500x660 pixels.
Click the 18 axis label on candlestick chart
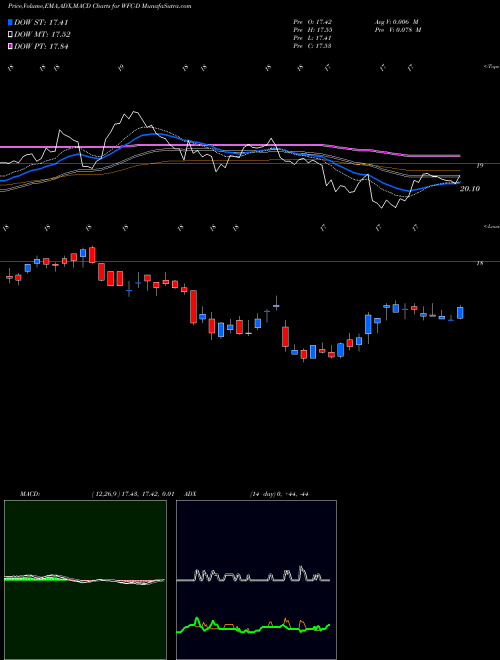479,263
